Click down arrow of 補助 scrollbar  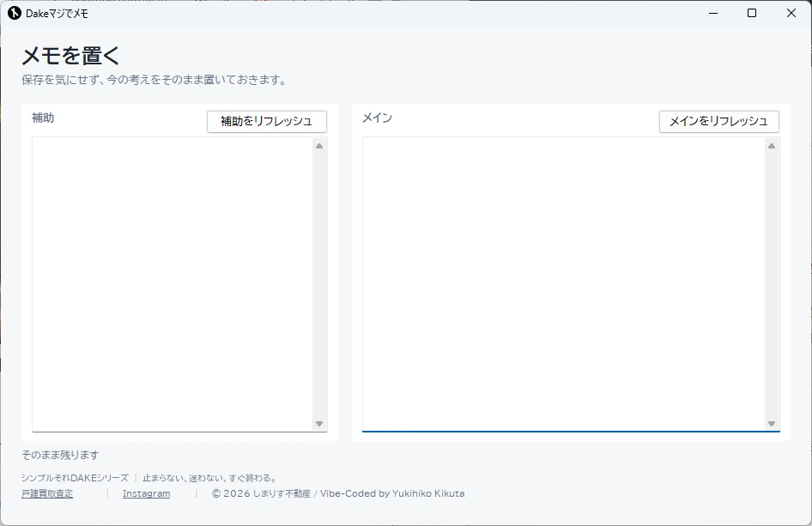[x=319, y=424]
